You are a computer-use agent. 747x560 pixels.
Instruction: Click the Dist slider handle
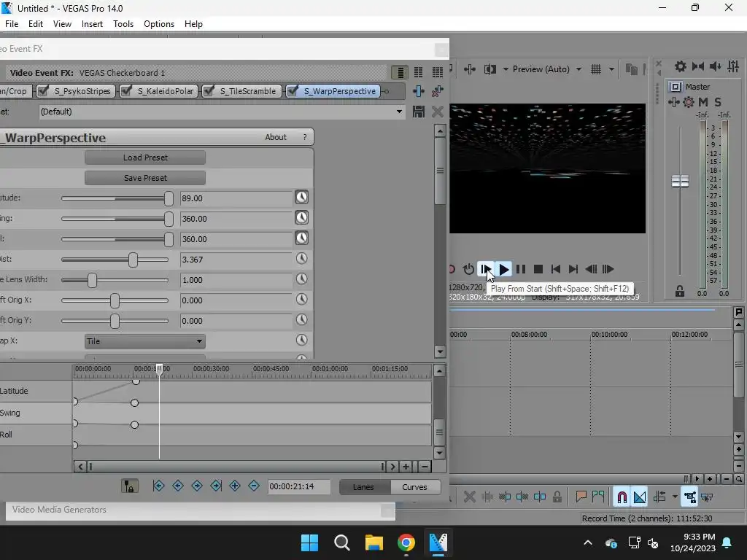[133, 260]
